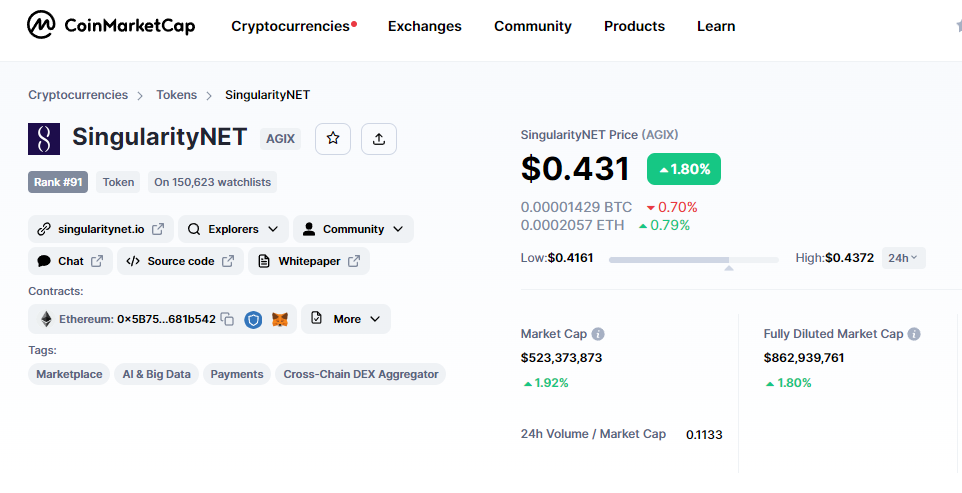Expand the Community dropdown below the title
Screen dimensions: 962x493
tap(353, 229)
